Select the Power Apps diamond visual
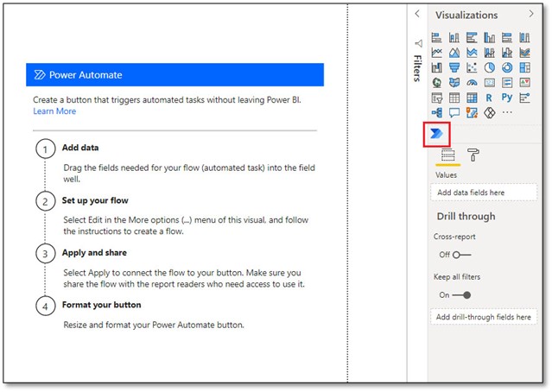 point(489,113)
